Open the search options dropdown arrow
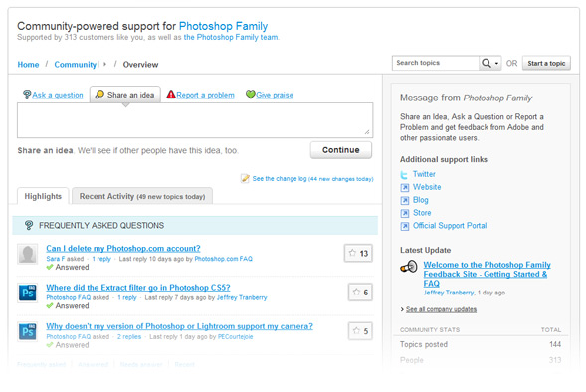The width and height of the screenshot is (586, 392). pos(496,63)
